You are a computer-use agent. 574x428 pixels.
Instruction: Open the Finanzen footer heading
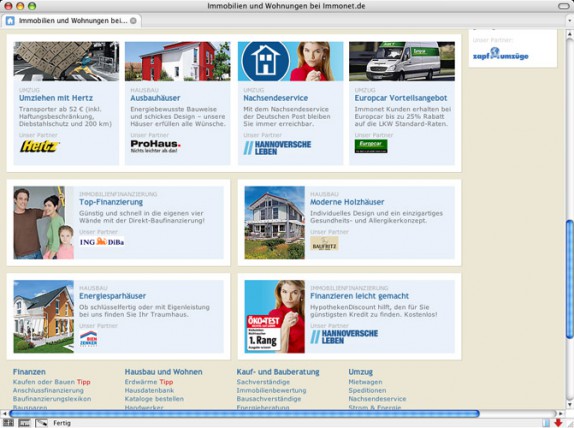(29, 372)
